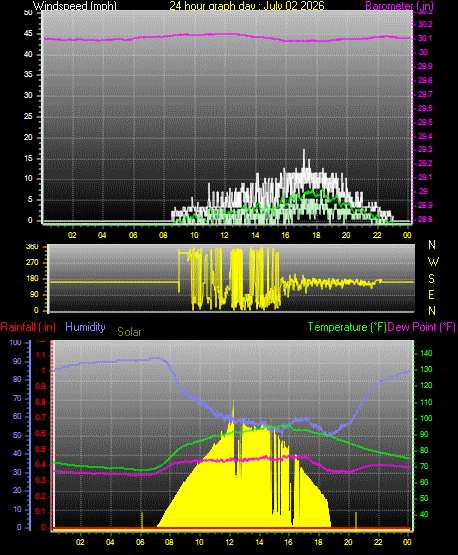
Task: Click the 180 degree tick on the wind direction axis
Action: [32, 279]
